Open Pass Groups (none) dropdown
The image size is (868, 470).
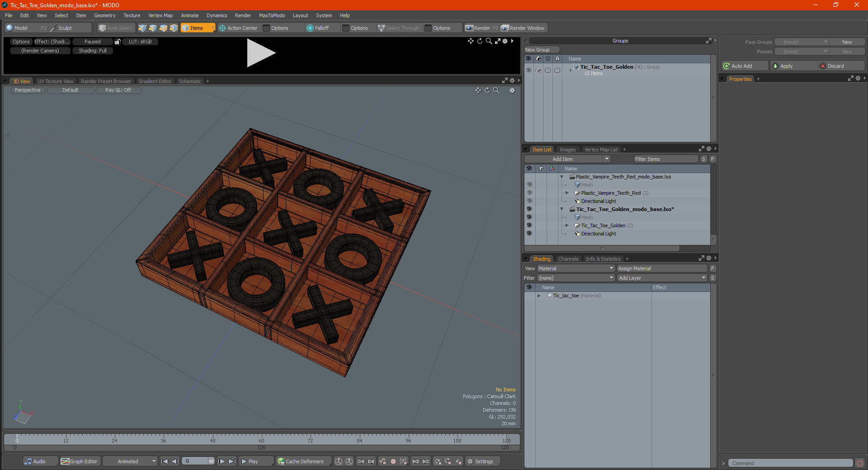click(x=802, y=42)
